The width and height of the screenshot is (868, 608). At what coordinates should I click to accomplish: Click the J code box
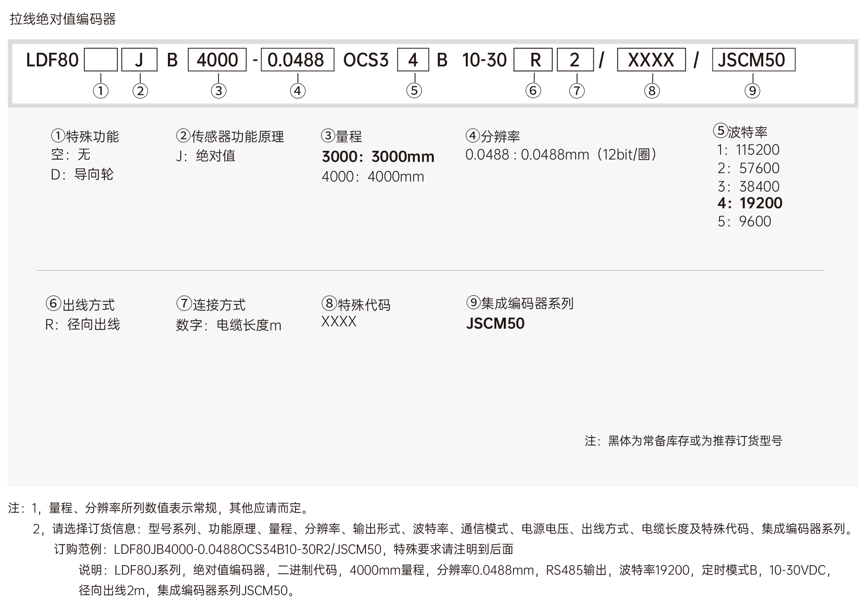(139, 60)
